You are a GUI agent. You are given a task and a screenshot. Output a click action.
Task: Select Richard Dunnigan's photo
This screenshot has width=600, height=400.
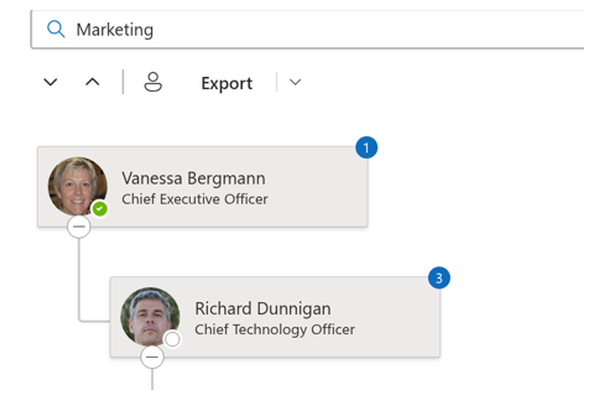tap(150, 317)
